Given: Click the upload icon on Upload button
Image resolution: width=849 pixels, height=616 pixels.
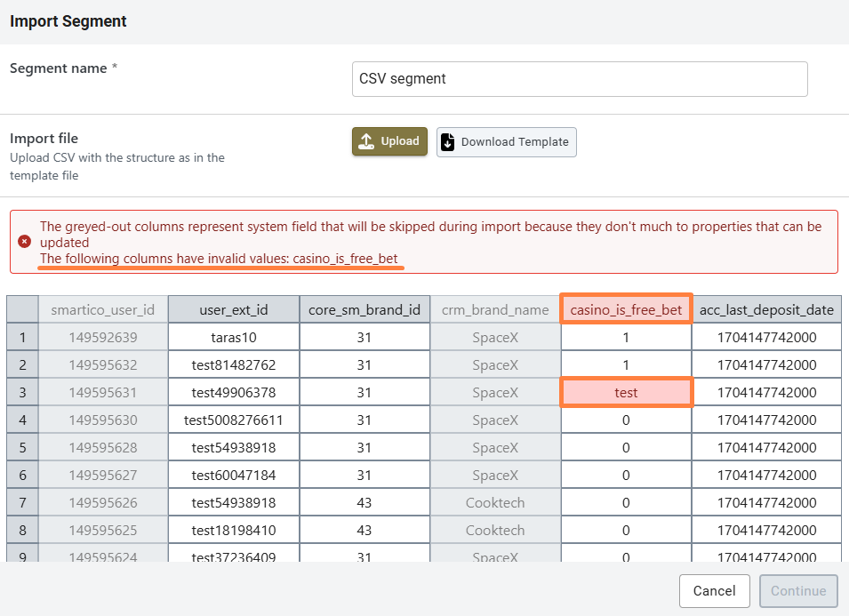Looking at the screenshot, I should pos(366,141).
